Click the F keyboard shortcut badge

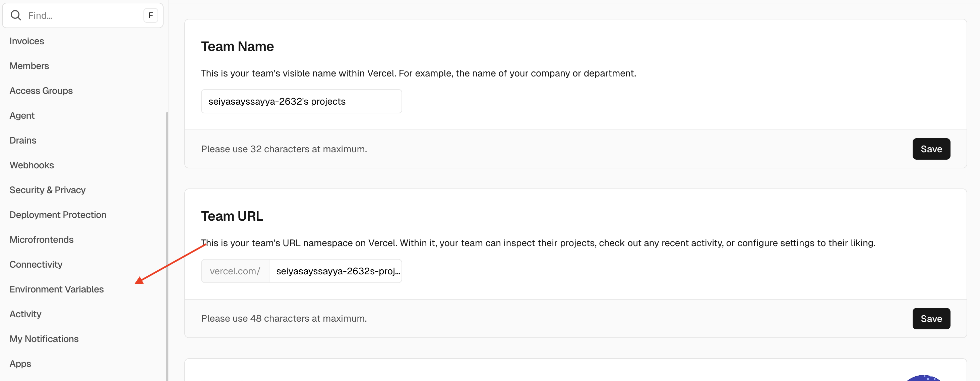pyautogui.click(x=150, y=15)
